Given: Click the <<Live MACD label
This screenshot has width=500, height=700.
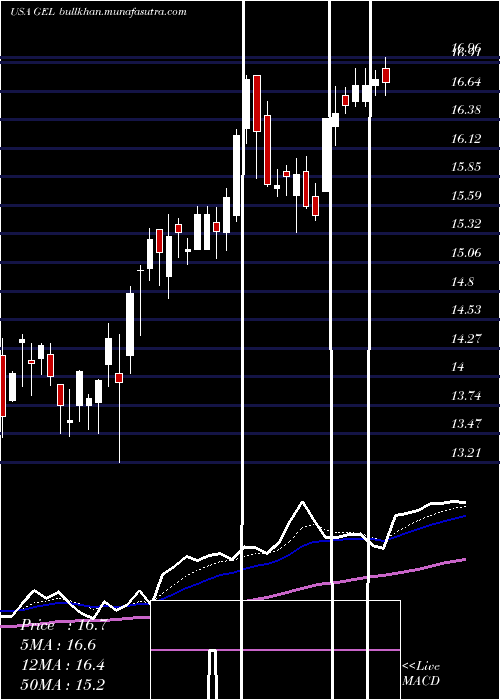Looking at the screenshot, I should tap(421, 674).
